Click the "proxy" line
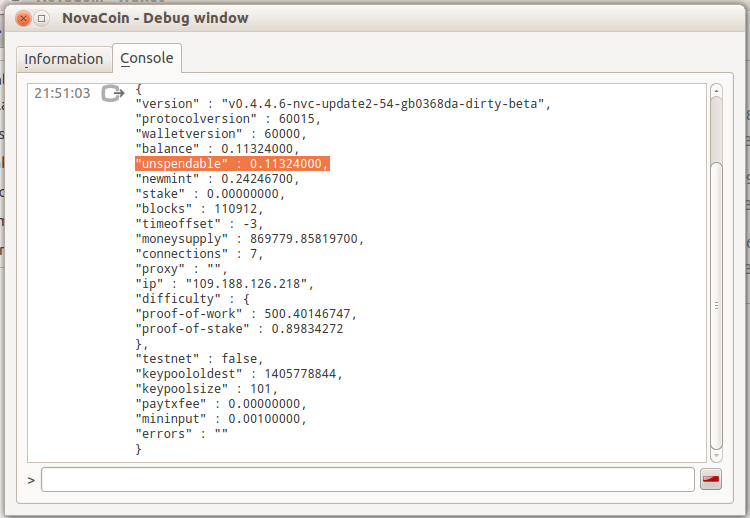Image resolution: width=750 pixels, height=518 pixels. click(181, 269)
